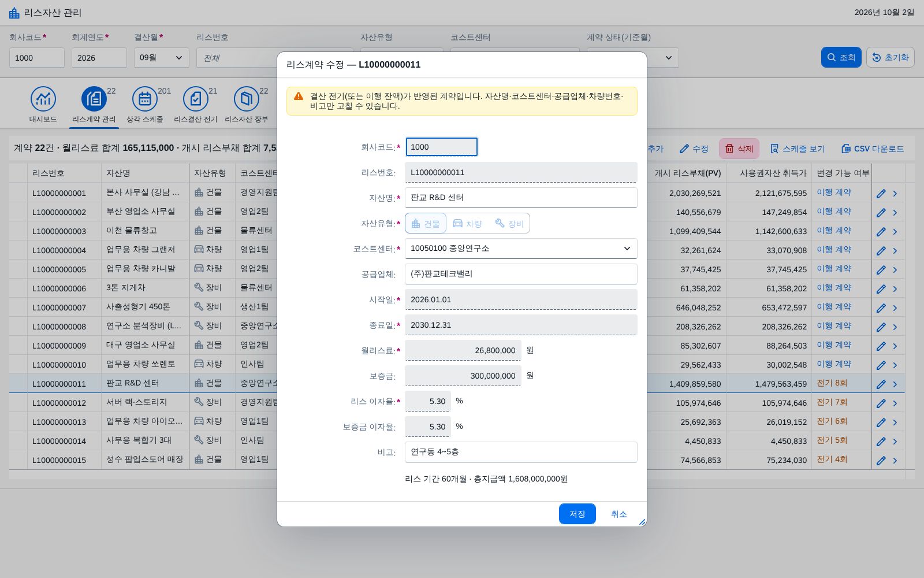The width and height of the screenshot is (924, 578).
Task: Click the 자산명 input field in dialog
Action: tap(521, 198)
